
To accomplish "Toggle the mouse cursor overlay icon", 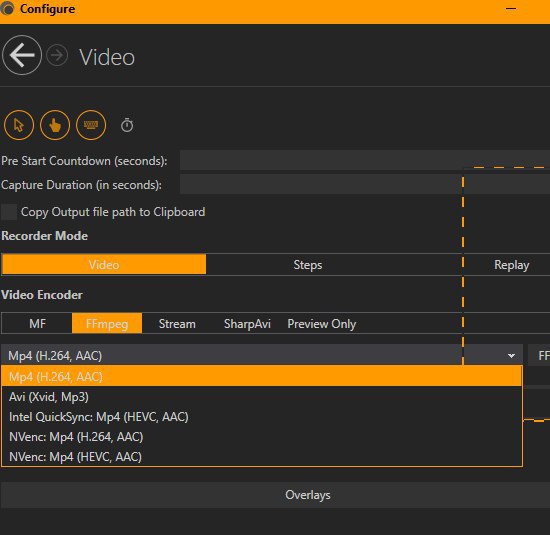I will pos(19,125).
